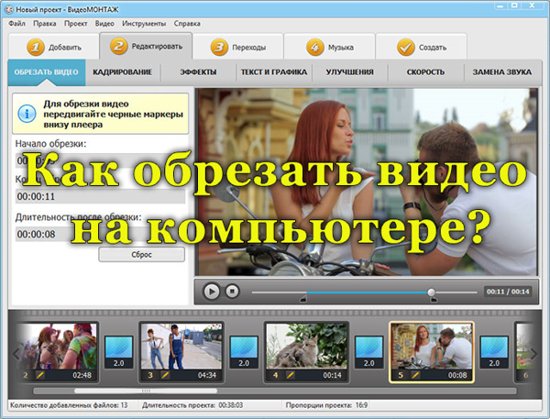Click the pencil edit icon on clip 3

(x=165, y=375)
